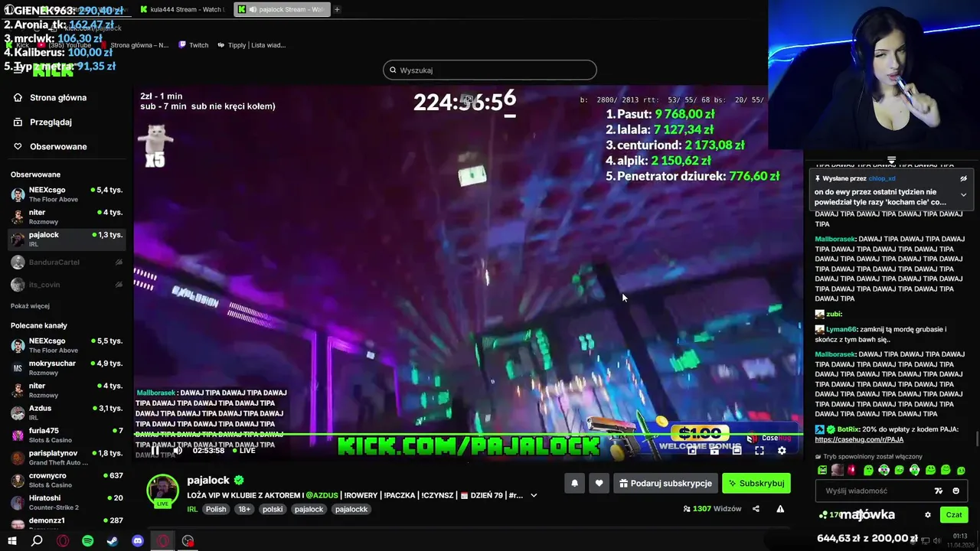
Task: Click Podaruj subskrypcje button
Action: pos(666,484)
